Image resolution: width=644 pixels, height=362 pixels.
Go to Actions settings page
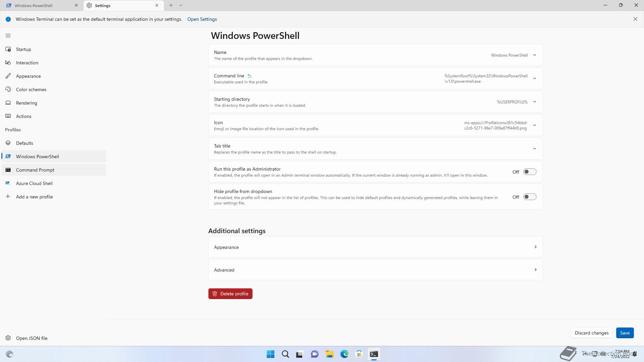(54, 116)
